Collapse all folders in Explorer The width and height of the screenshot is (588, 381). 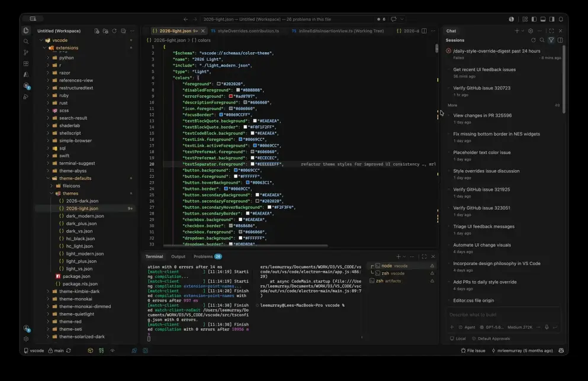[123, 31]
